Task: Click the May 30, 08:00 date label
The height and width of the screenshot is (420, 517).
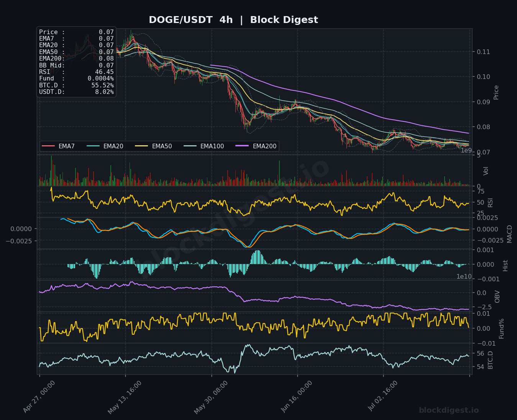Action: pyautogui.click(x=211, y=397)
